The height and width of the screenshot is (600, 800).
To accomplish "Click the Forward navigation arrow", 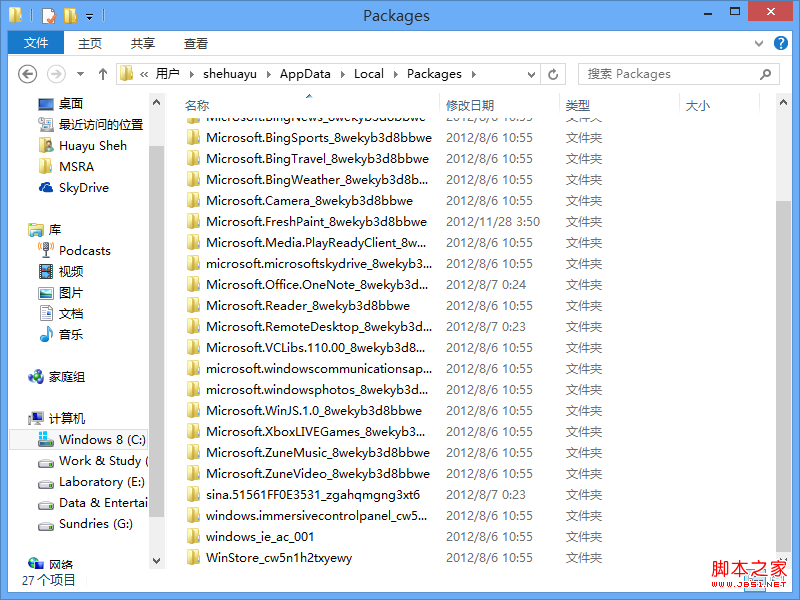I will click(x=56, y=74).
